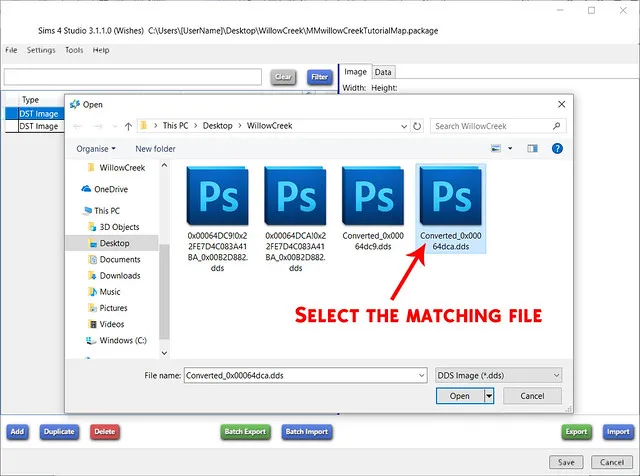Click the File name input field
640x476 pixels.
tap(300, 375)
